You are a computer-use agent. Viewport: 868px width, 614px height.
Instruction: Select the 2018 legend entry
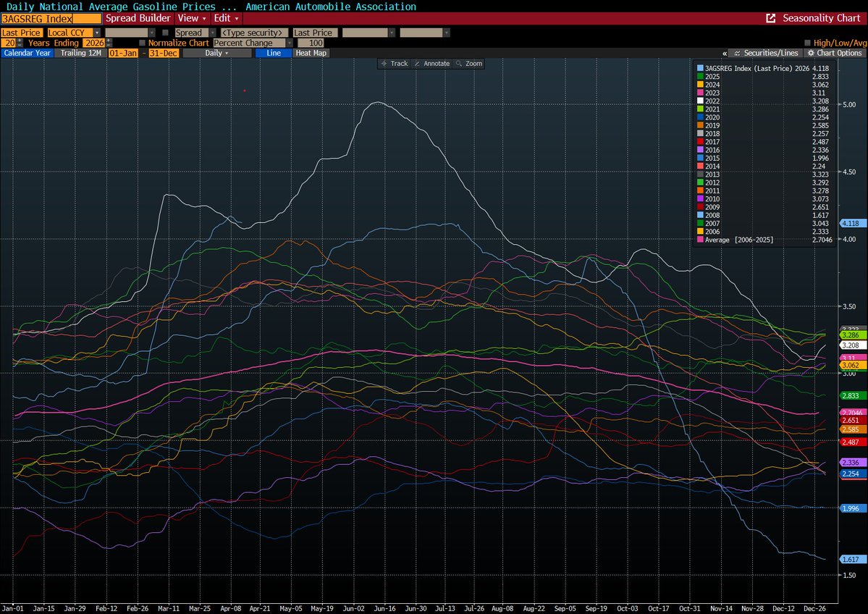coord(763,133)
